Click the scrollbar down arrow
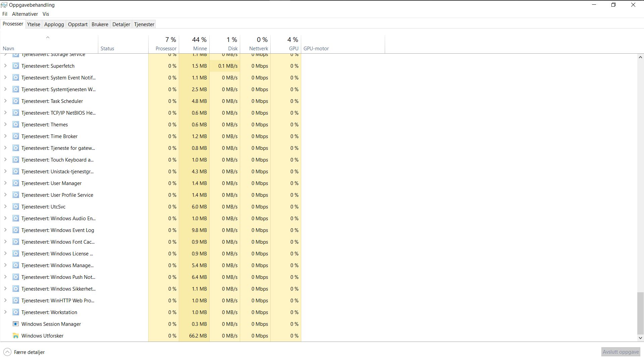 click(640, 338)
